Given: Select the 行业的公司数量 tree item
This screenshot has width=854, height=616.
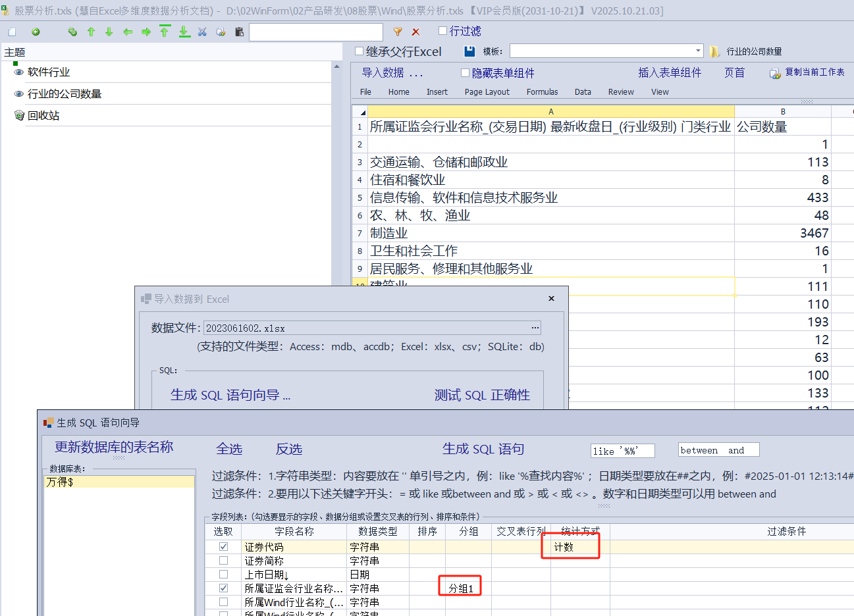Looking at the screenshot, I should click(65, 94).
